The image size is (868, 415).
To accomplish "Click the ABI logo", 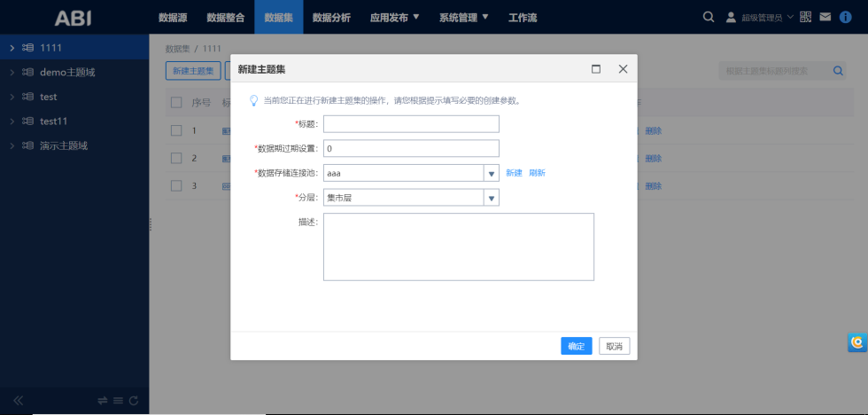I will coord(73,17).
